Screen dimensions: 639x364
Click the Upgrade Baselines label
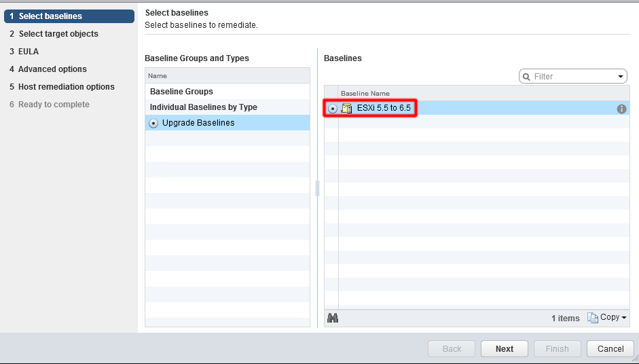(x=198, y=123)
